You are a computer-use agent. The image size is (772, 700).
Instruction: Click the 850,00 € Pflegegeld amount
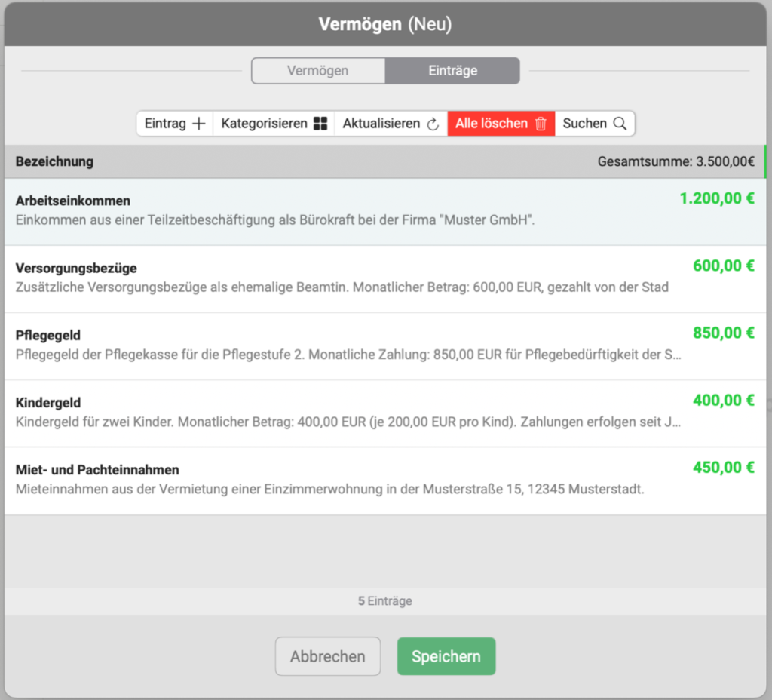[723, 333]
